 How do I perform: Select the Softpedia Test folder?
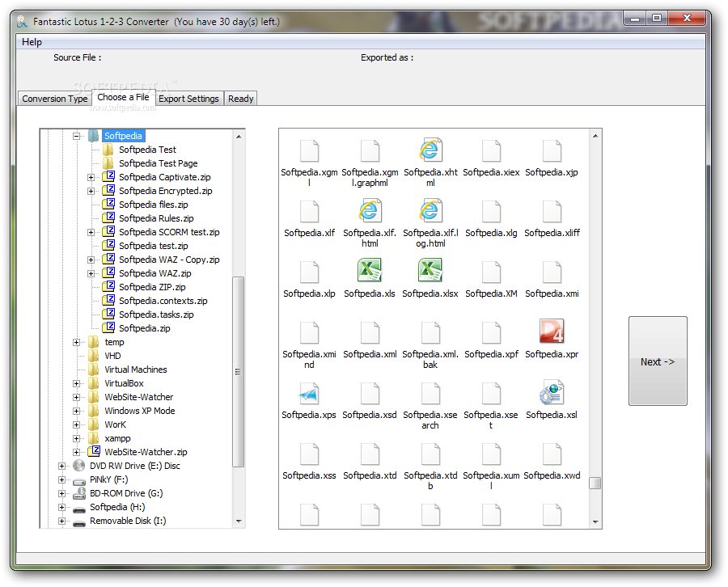pyautogui.click(x=147, y=150)
